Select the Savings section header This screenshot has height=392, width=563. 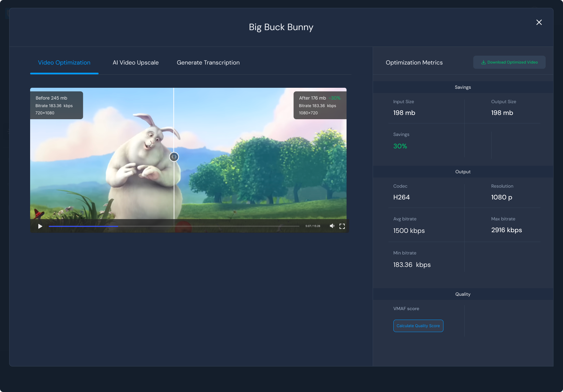pos(462,87)
